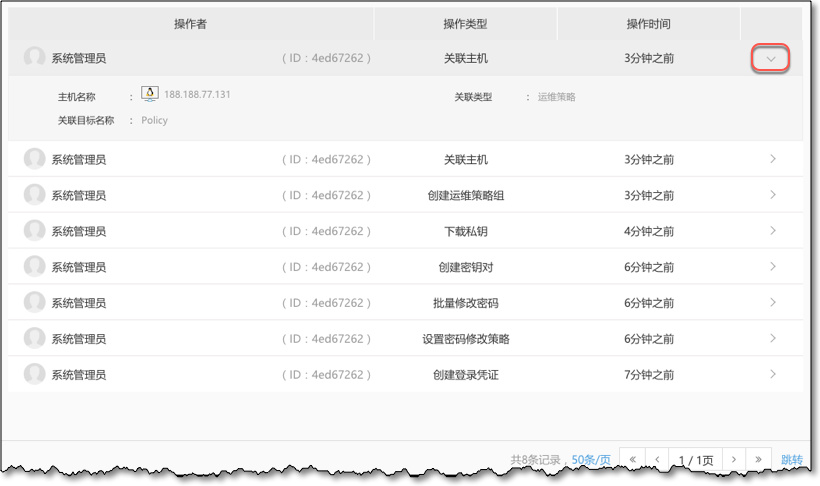
Task: Click the ID 4ed67262 in the 创建登录凭证 row
Action: click(x=326, y=375)
